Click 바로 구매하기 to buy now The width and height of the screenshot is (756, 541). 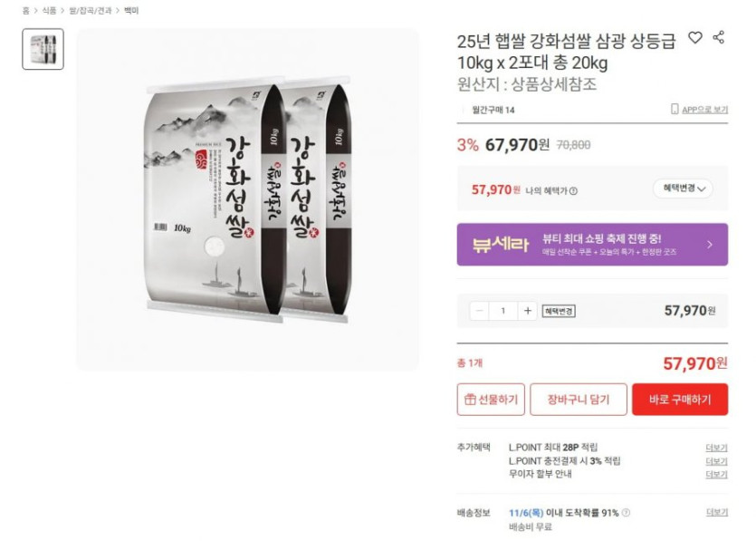pyautogui.click(x=680, y=400)
